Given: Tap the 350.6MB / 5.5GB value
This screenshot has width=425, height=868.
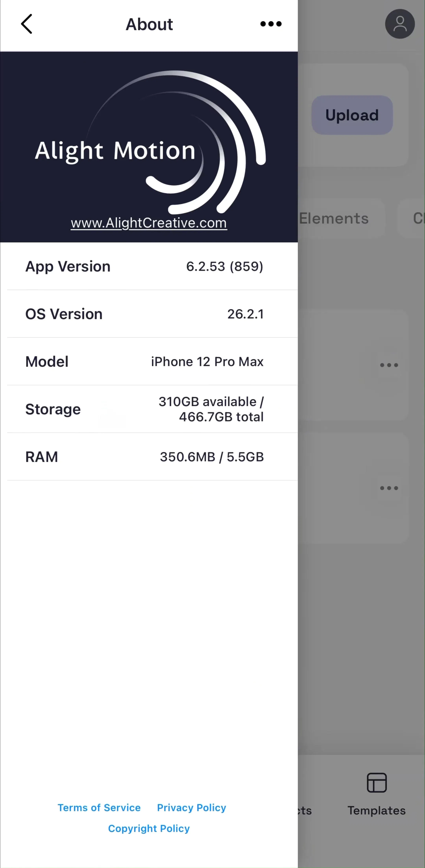Looking at the screenshot, I should (x=212, y=457).
